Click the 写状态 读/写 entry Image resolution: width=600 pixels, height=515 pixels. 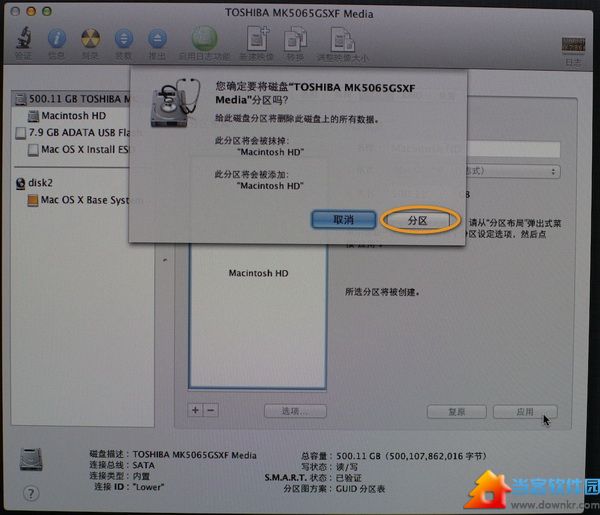pyautogui.click(x=330, y=467)
